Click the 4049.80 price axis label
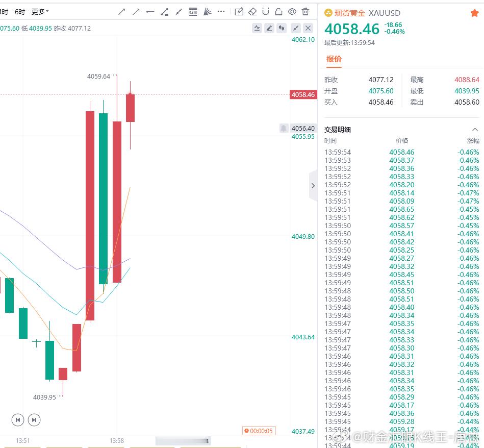This screenshot has width=484, height=448. pos(303,237)
